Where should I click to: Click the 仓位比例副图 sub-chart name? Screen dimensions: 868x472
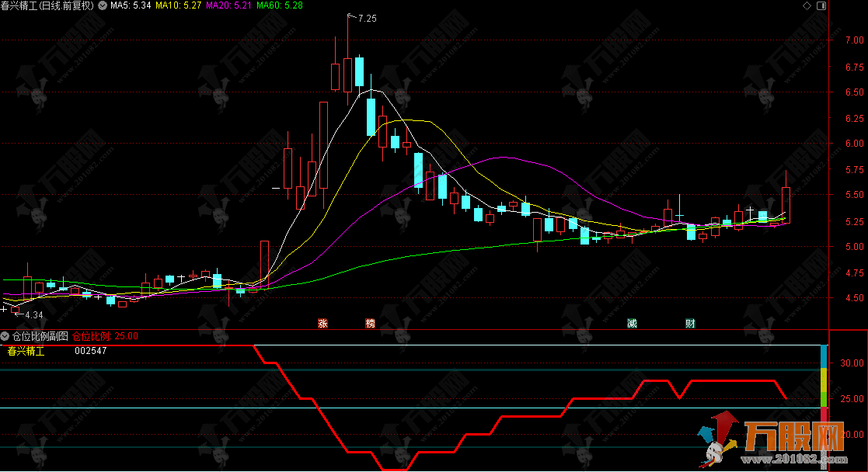(40, 336)
